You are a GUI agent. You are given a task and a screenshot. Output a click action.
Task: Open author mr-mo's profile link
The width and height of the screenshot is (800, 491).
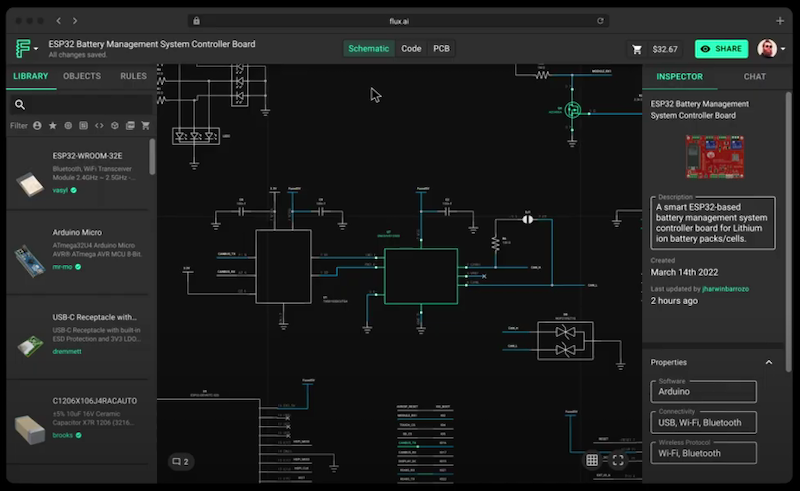[62, 267]
